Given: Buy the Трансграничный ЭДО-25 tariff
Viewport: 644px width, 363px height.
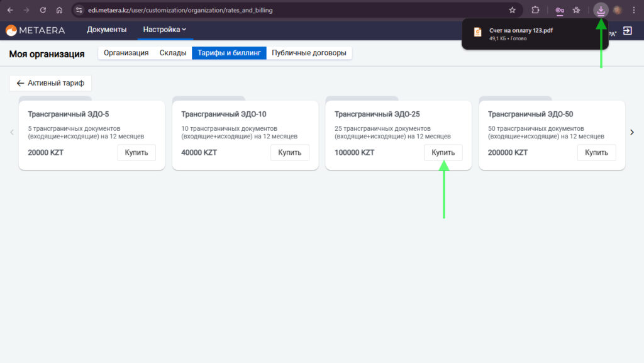Looking at the screenshot, I should pos(443,152).
